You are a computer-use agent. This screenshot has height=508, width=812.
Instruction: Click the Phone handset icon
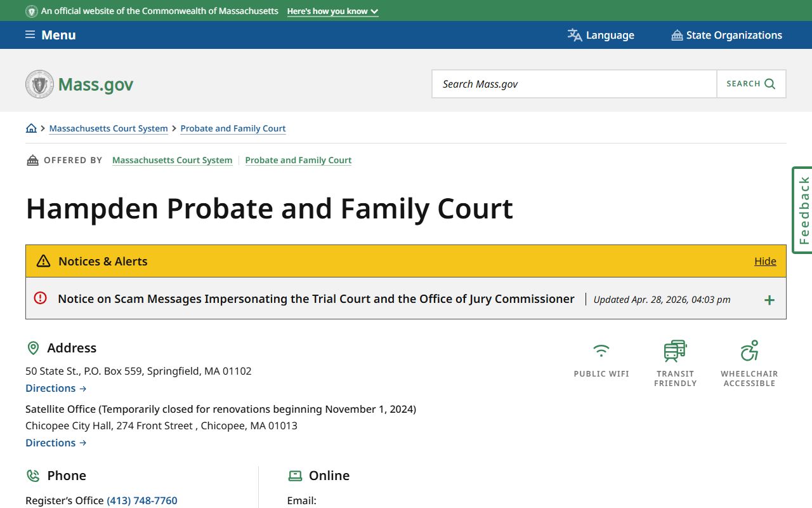[x=33, y=476]
